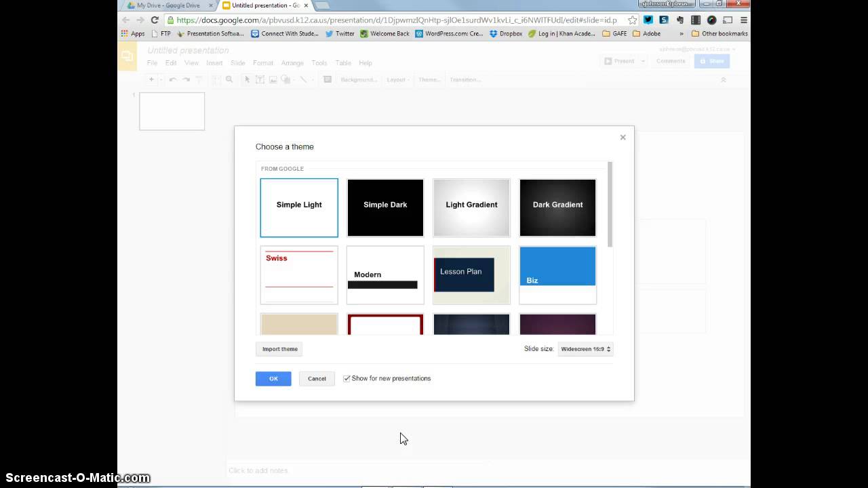Image resolution: width=868 pixels, height=488 pixels.
Task: Click the dimmed Share button
Action: coord(712,61)
